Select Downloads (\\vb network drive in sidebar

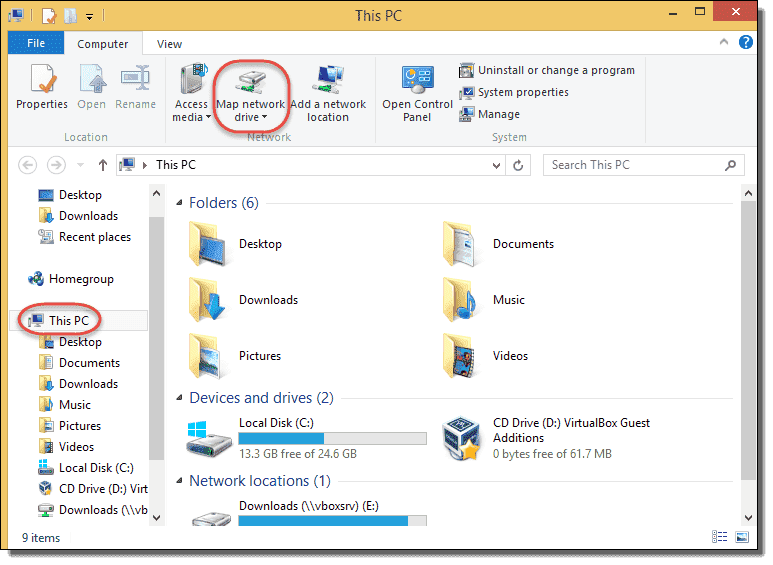pyautogui.click(x=93, y=510)
